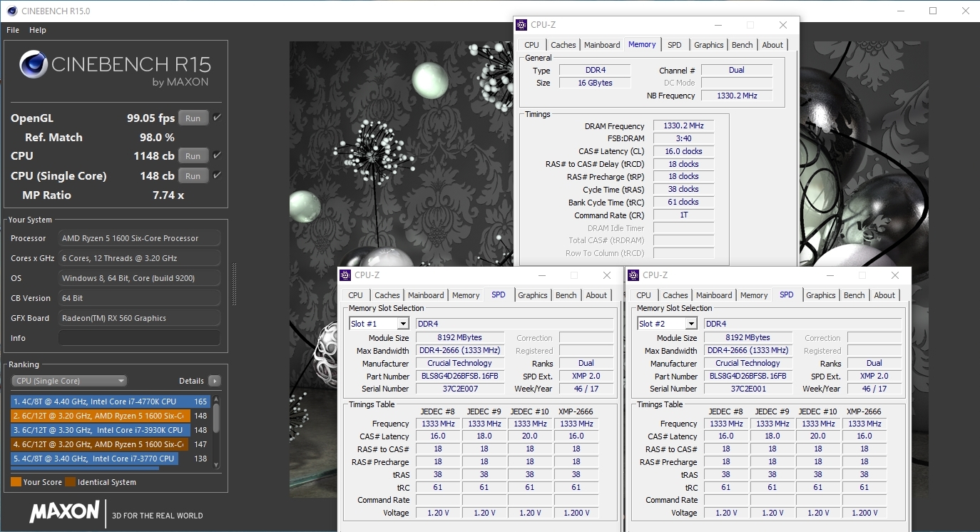Click the Details arrow icon in Ranking
This screenshot has height=532, width=980.
(x=214, y=381)
